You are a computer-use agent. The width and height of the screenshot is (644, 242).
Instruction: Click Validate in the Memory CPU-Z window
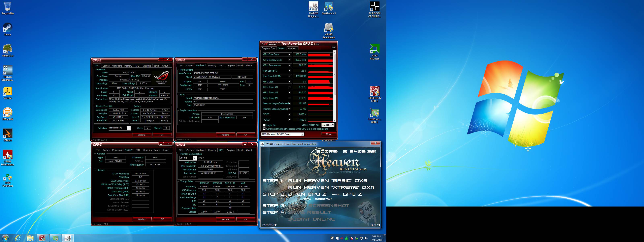point(142,219)
